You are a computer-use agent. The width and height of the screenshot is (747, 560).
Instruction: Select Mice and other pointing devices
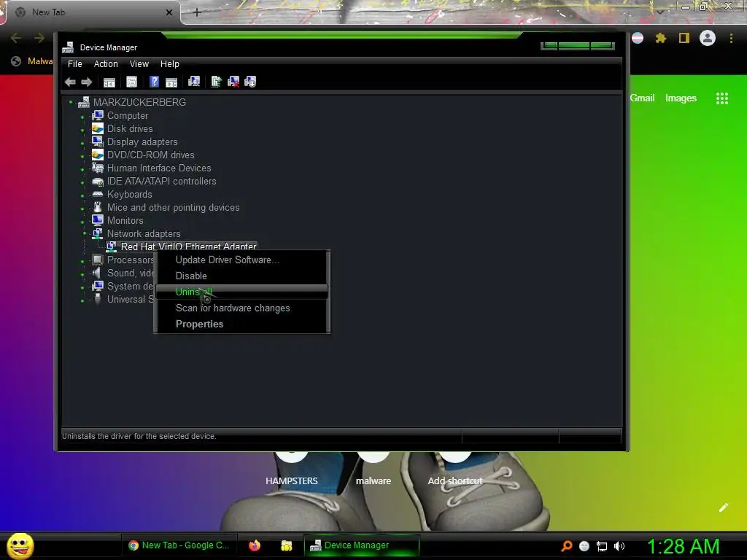(x=173, y=207)
